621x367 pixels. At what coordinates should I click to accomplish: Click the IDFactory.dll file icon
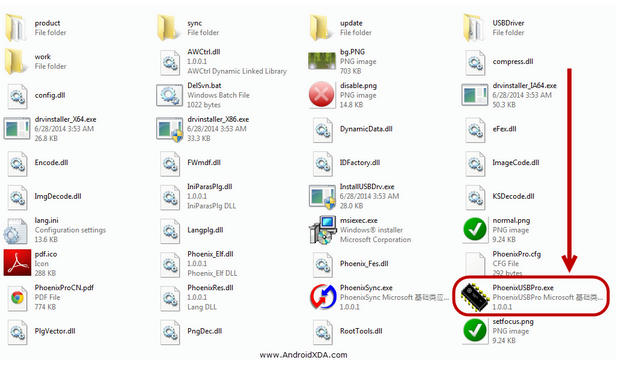pos(323,163)
